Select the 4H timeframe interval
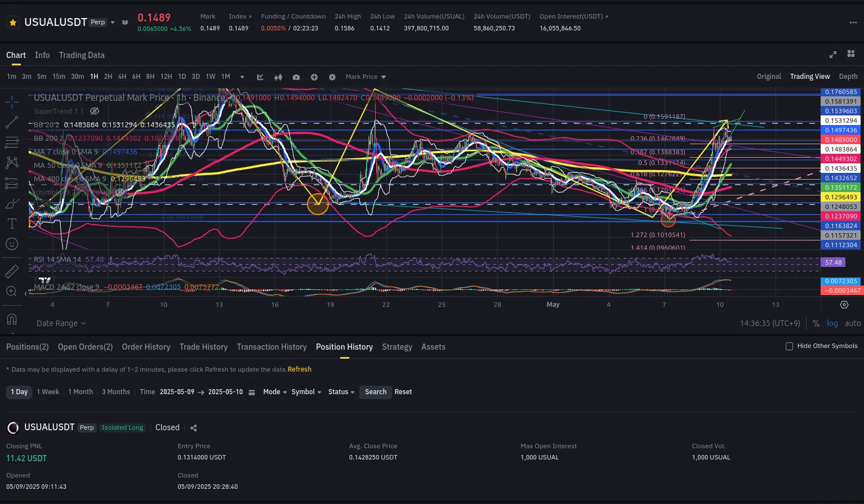Screen dimensions: 864x504 pos(122,77)
